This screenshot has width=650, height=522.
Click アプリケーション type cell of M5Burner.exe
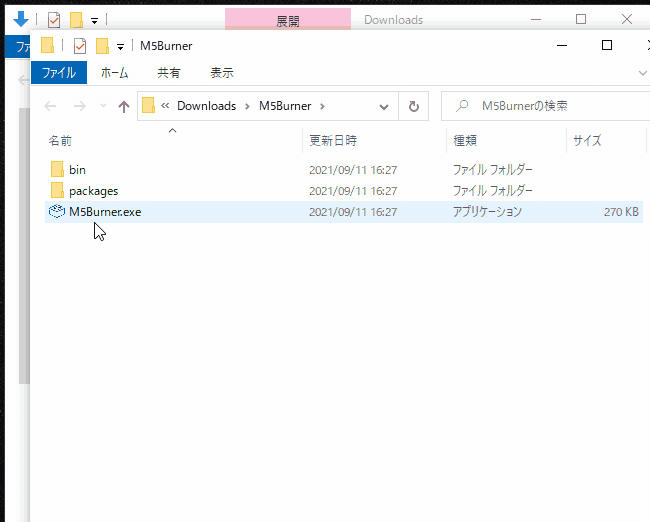click(x=487, y=211)
